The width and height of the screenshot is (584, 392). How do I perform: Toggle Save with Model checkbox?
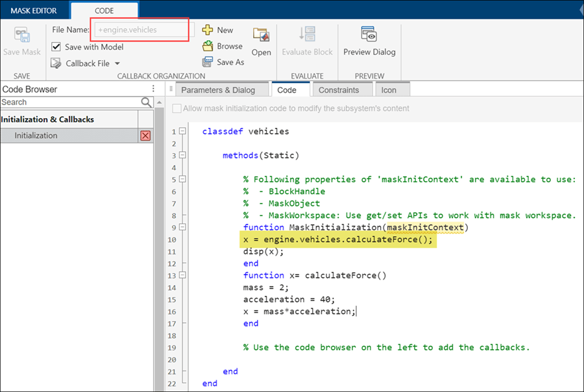point(56,47)
